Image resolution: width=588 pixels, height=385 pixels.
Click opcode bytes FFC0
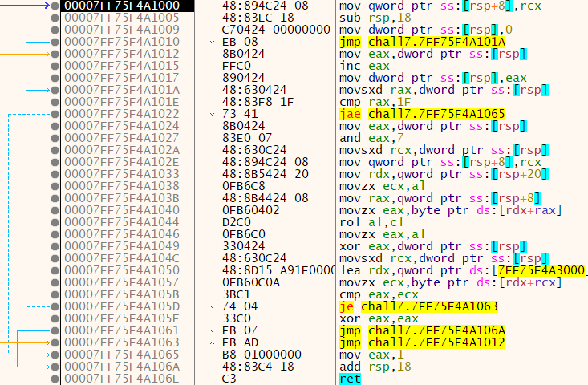(237, 66)
